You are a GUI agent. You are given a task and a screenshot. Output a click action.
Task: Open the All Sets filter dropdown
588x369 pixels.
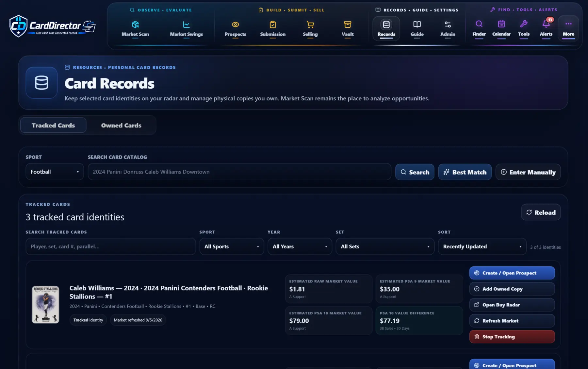point(385,246)
